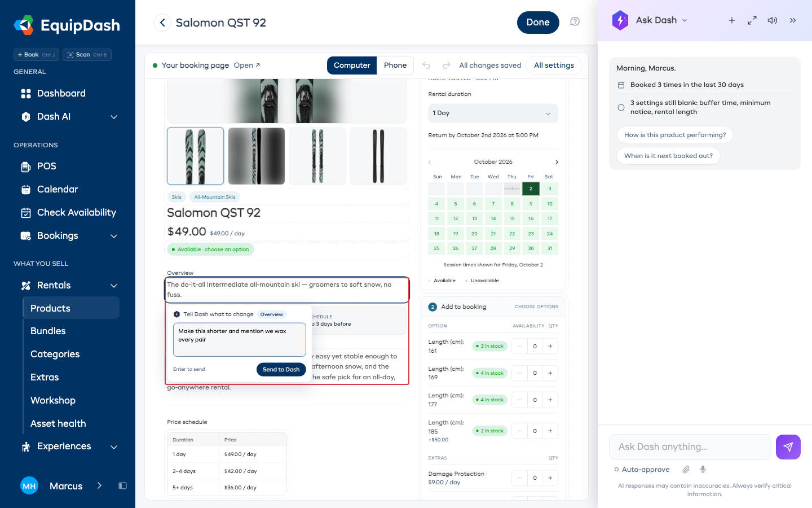Undo the last change

pyautogui.click(x=426, y=65)
